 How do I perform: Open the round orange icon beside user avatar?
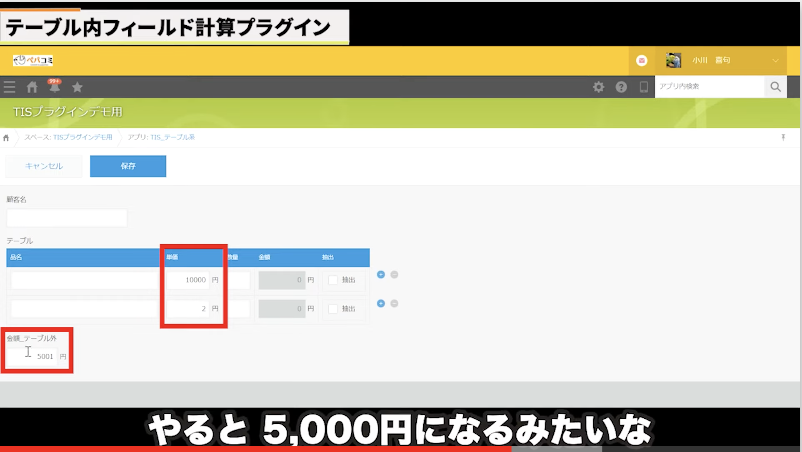641,61
